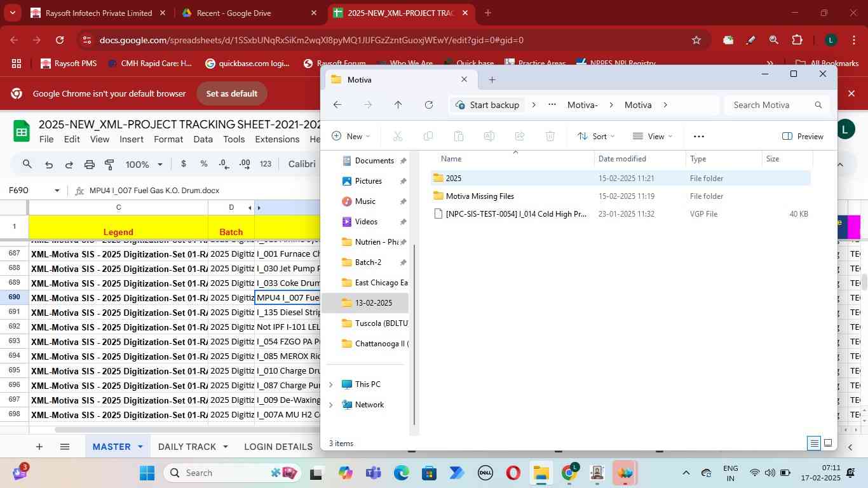Show hidden system tray icons chevron
The width and height of the screenshot is (868, 488).
pos(686,473)
